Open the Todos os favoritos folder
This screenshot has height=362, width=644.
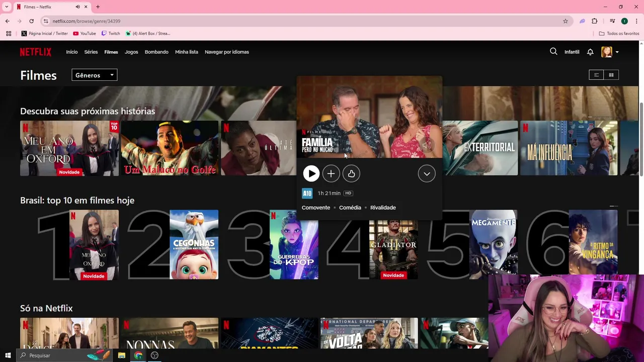tap(619, 34)
